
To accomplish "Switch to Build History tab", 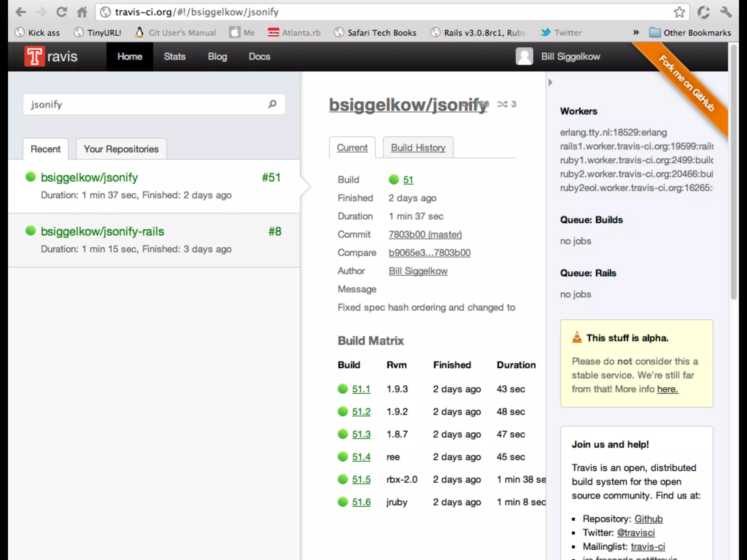I will tap(418, 148).
